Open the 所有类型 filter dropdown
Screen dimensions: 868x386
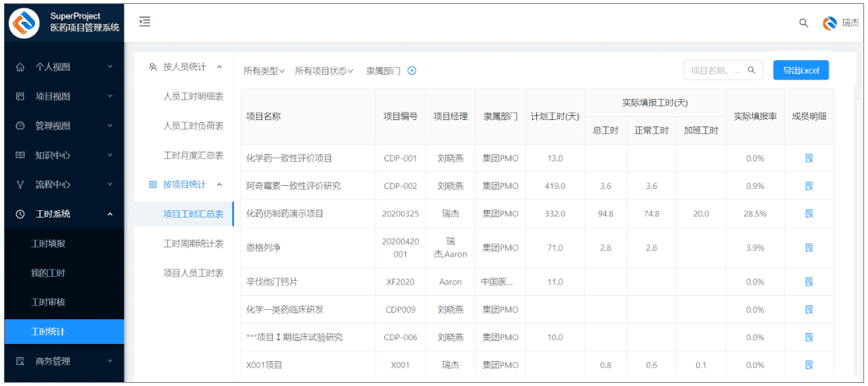click(x=264, y=71)
